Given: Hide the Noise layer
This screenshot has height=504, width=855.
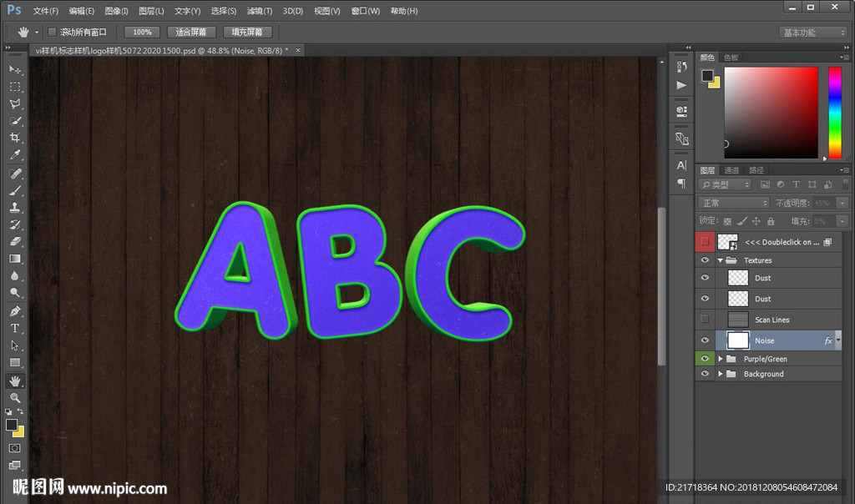Looking at the screenshot, I should coord(705,340).
